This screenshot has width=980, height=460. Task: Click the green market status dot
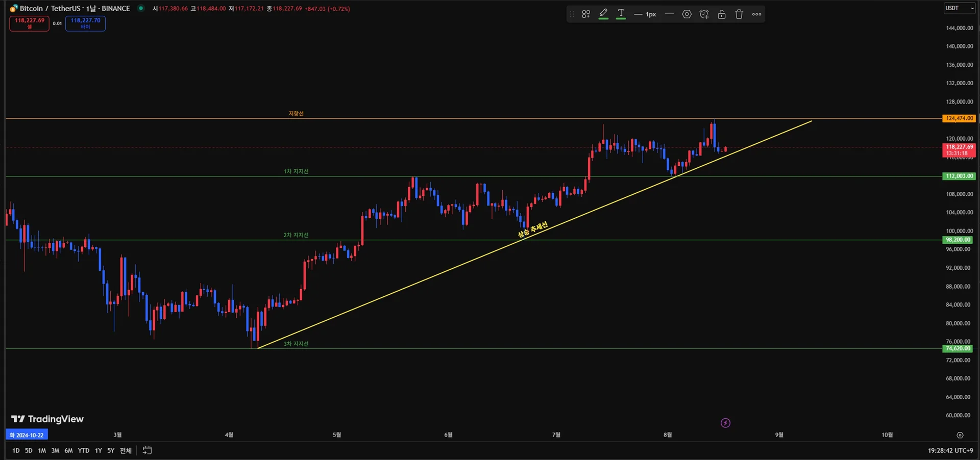pos(141,8)
